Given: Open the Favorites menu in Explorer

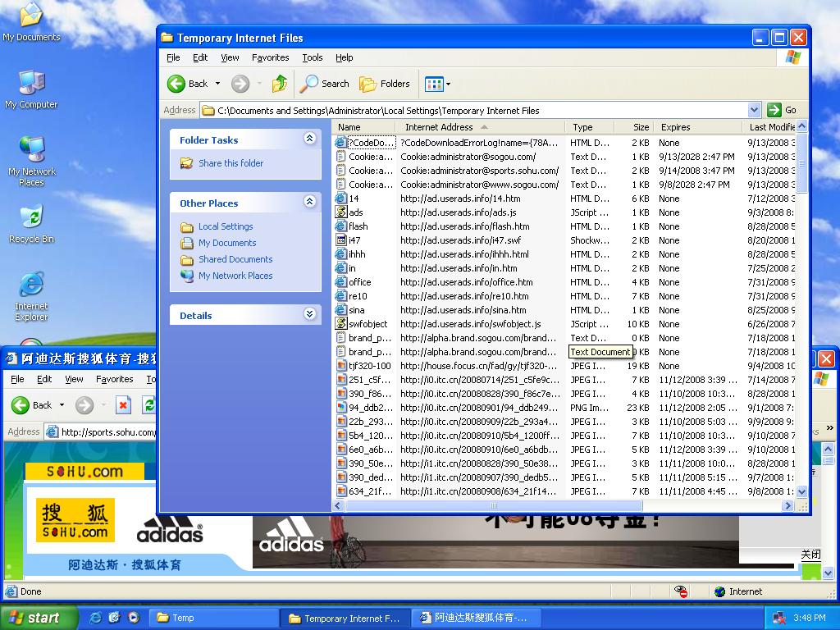Looking at the screenshot, I should [x=270, y=57].
